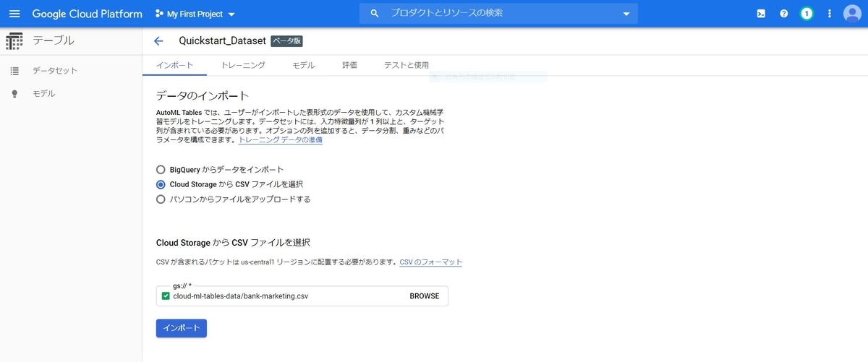Go back with the left arrow icon
The height and width of the screenshot is (362, 868).
coord(159,41)
